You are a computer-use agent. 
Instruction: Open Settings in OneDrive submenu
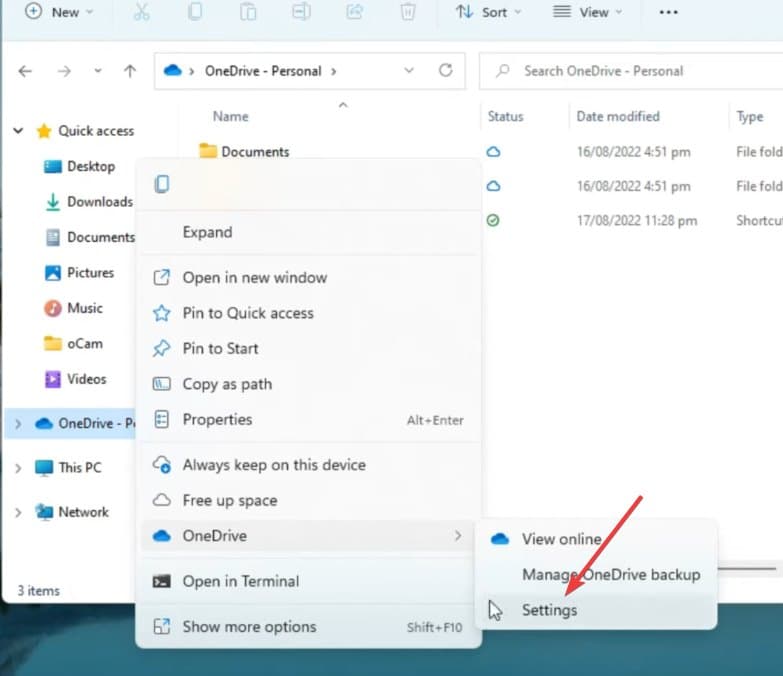tap(596, 610)
